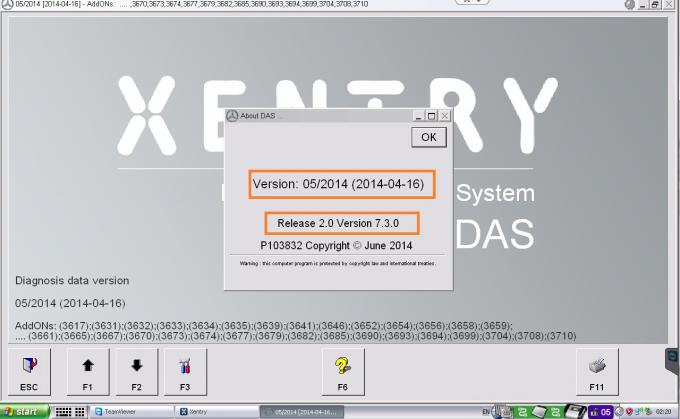The image size is (680, 419).
Task: Click the Mercedes star icon in About DAS title
Action: click(232, 115)
